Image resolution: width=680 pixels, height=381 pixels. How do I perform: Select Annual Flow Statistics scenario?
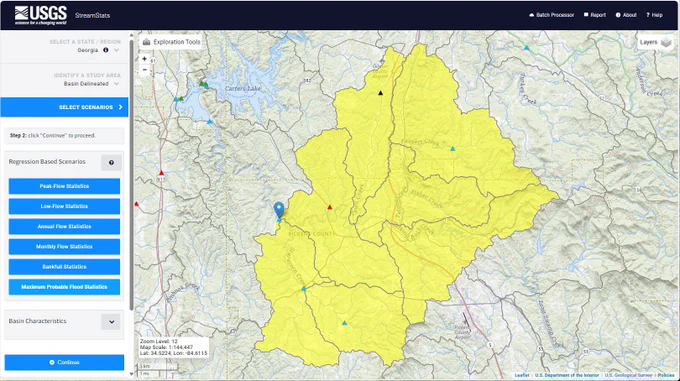(64, 226)
